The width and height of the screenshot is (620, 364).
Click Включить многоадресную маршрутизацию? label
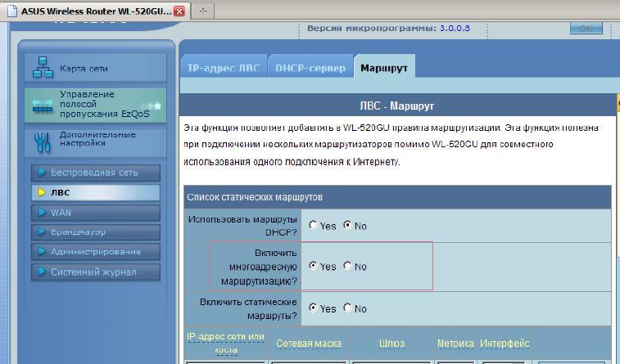click(259, 267)
